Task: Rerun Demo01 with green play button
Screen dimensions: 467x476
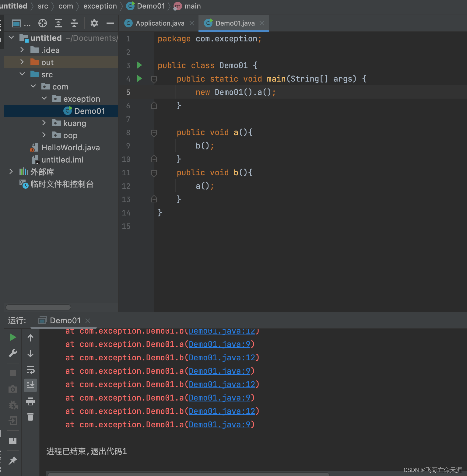Action: pyautogui.click(x=13, y=337)
